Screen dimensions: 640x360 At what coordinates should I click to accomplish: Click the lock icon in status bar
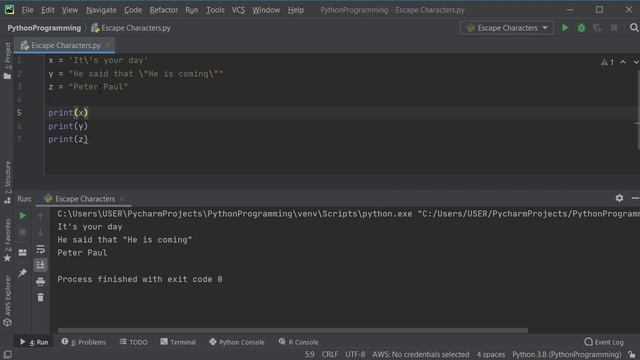pos(632,354)
